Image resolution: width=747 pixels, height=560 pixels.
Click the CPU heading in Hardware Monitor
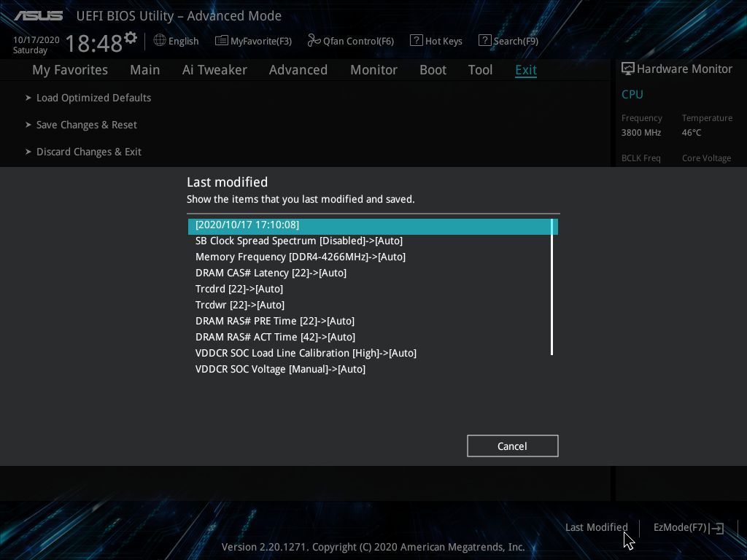coord(632,94)
